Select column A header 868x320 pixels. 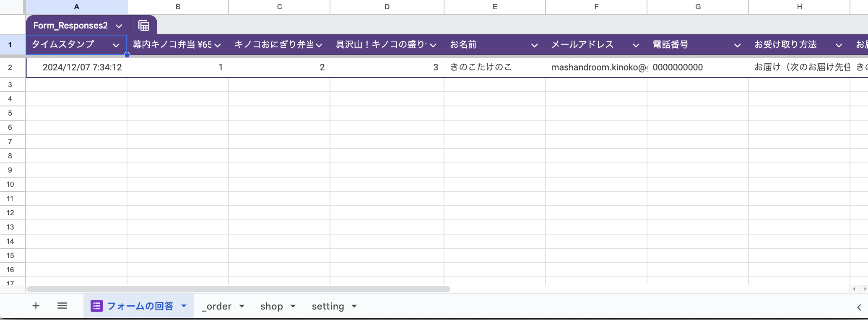tap(76, 7)
